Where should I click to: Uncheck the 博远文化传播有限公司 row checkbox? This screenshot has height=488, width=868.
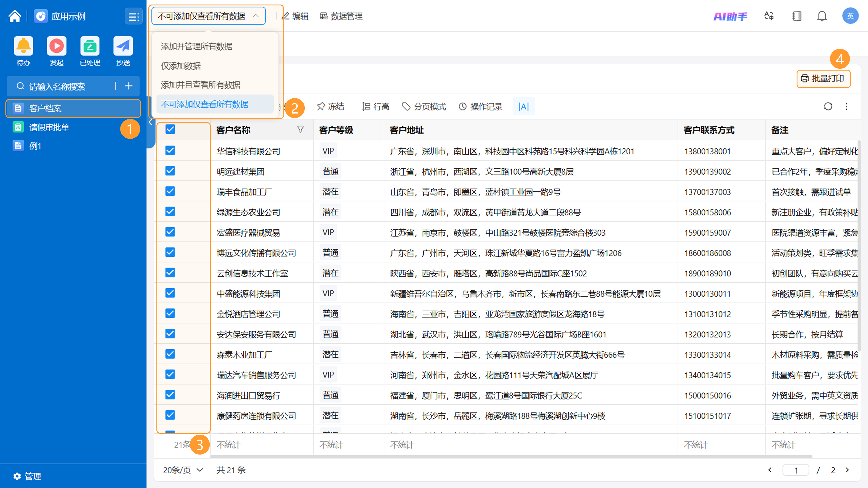pyautogui.click(x=170, y=252)
